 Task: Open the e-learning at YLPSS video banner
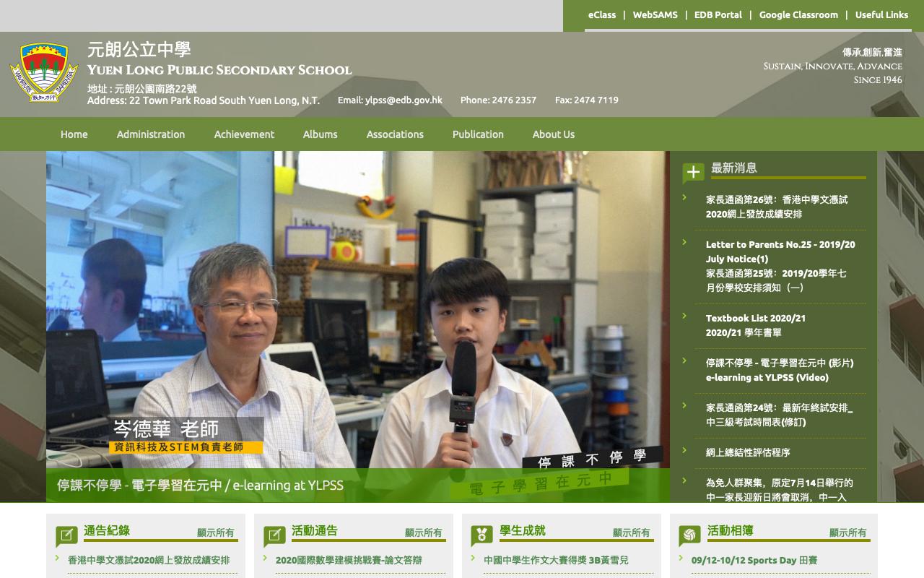(358, 327)
